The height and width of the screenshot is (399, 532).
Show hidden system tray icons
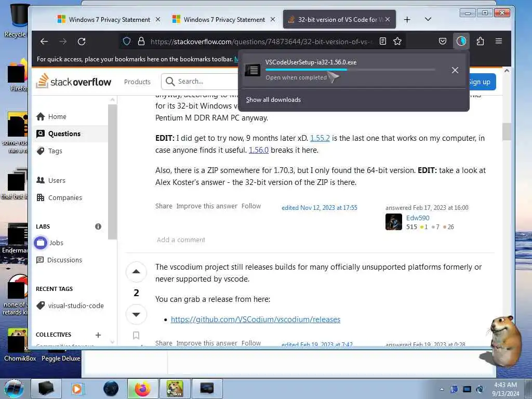click(x=442, y=389)
